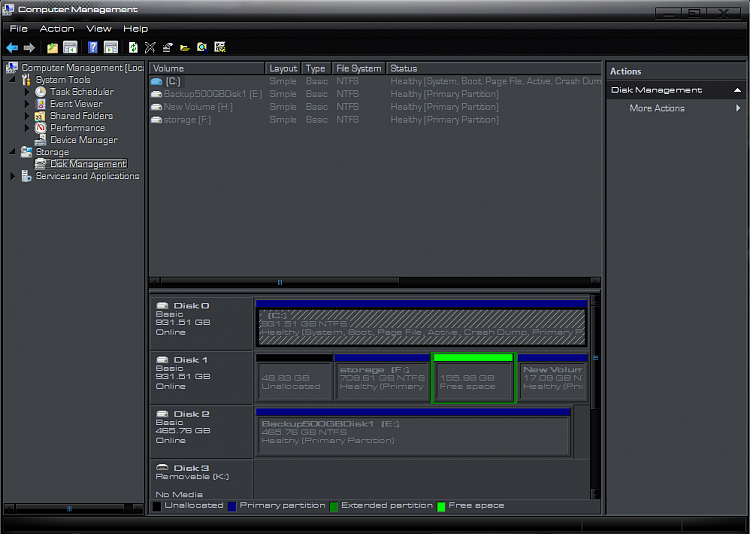Select Backup500GBDisk1 (E:) volume row
Image resolution: width=750 pixels, height=534 pixels.
tap(375, 94)
